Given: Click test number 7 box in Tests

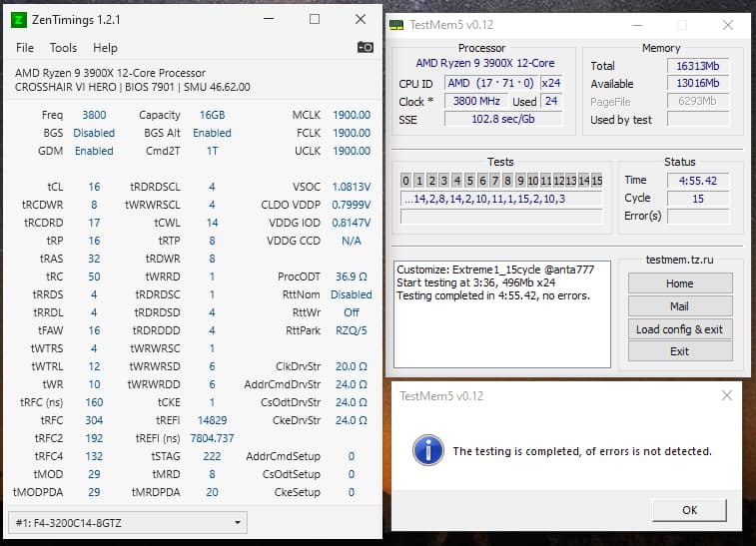Looking at the screenshot, I should [494, 181].
